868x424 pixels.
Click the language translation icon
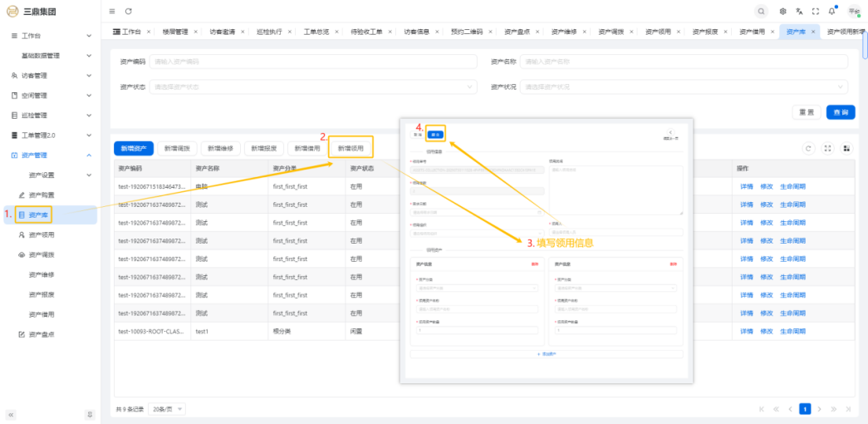click(x=799, y=11)
